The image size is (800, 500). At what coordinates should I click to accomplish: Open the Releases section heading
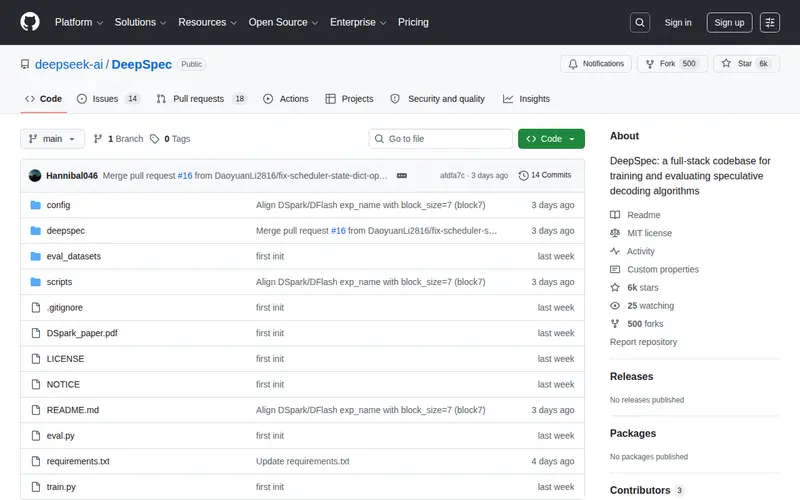[631, 377]
